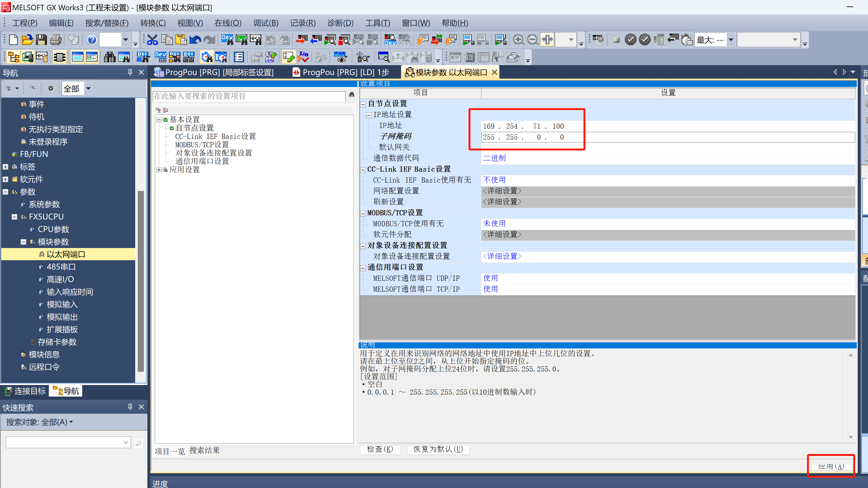
Task: Click the 恢复为默认(U) button
Action: point(438,449)
